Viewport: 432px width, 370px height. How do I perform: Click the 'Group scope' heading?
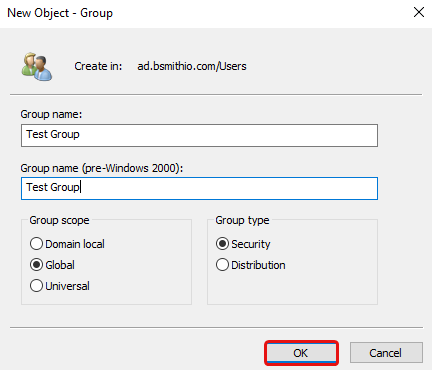point(59,220)
